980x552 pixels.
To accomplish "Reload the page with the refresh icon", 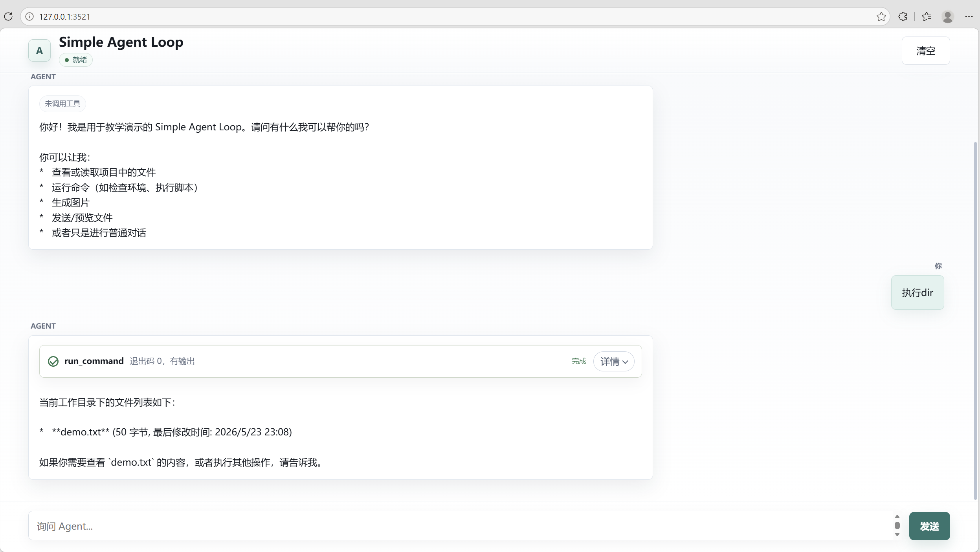I will point(8,16).
